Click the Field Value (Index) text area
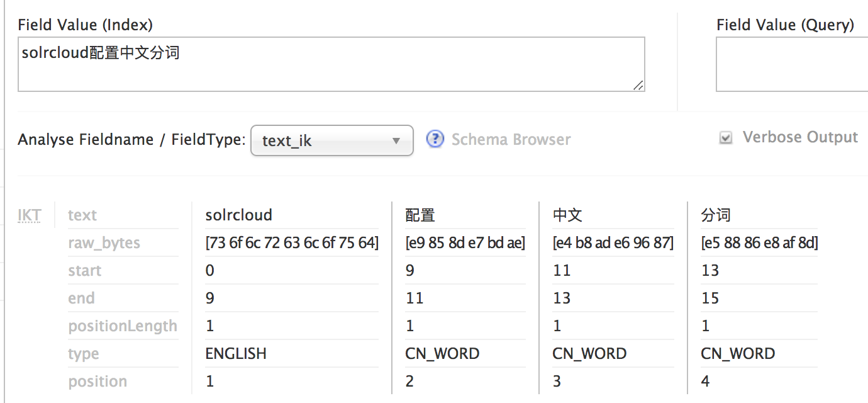 [x=331, y=64]
